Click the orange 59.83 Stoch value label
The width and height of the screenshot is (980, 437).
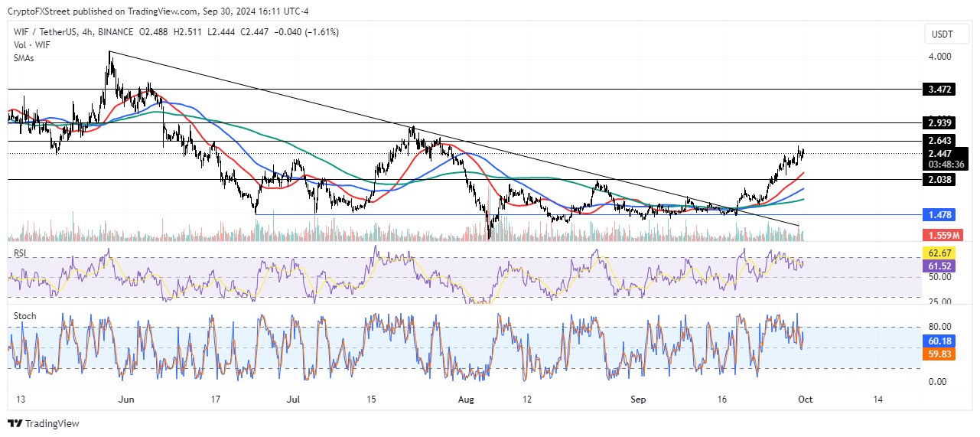pos(940,354)
